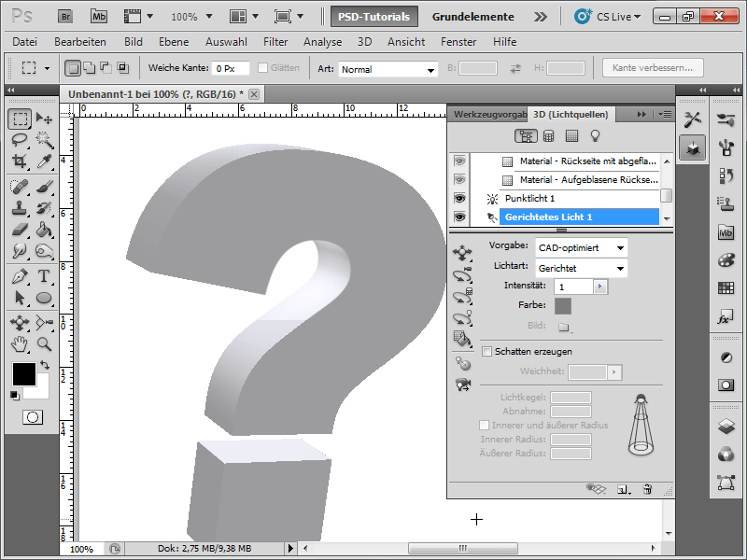Choose the Subtract from Selection mode button

click(x=106, y=68)
